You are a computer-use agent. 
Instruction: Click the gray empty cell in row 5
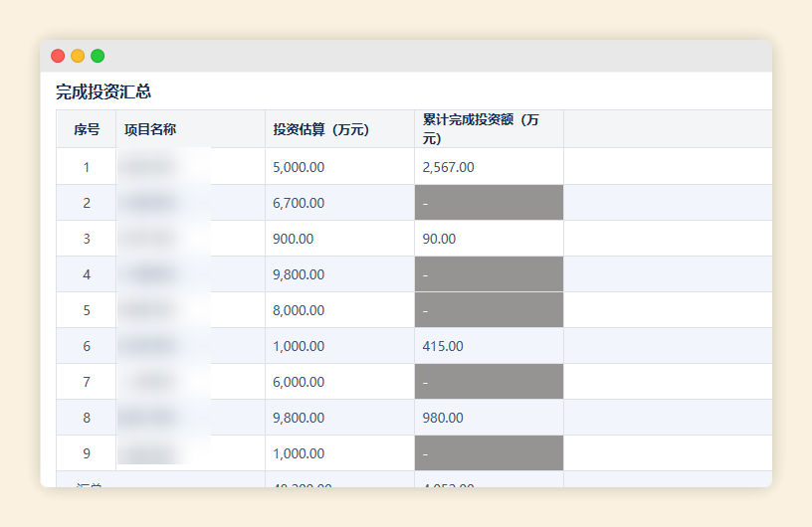(489, 310)
